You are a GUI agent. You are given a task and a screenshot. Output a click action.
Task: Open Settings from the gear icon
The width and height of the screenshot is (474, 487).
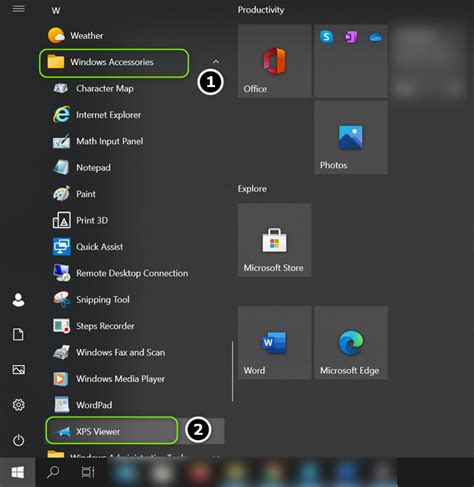click(18, 405)
